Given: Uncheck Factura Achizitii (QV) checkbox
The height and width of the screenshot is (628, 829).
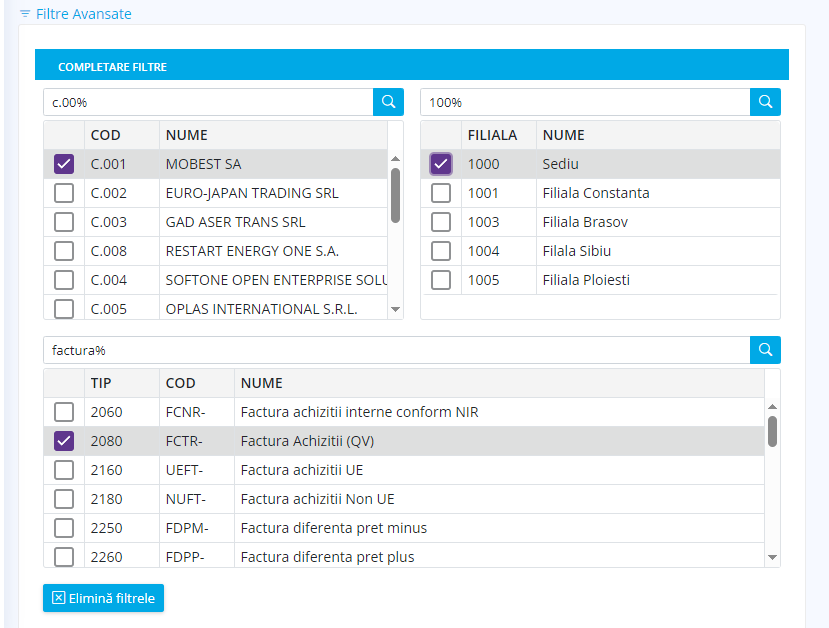Looking at the screenshot, I should 64,440.
